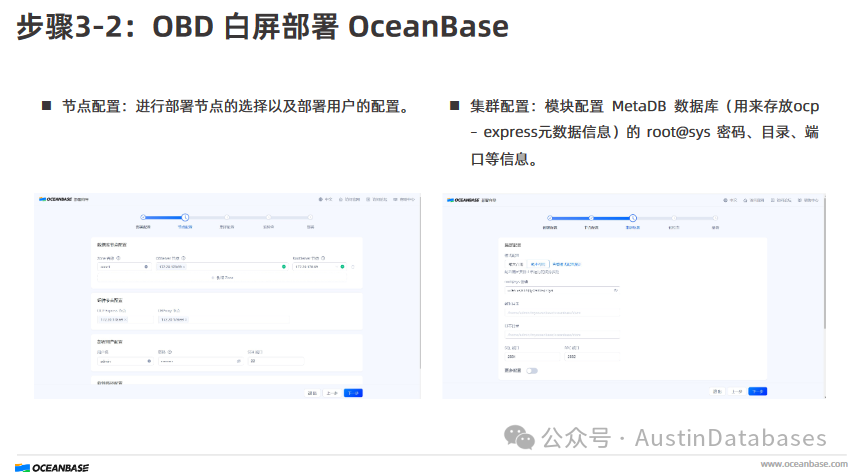This screenshot has height=472, width=854.
Task: Click the globe language icon in the node-configuration header
Action: [321, 199]
